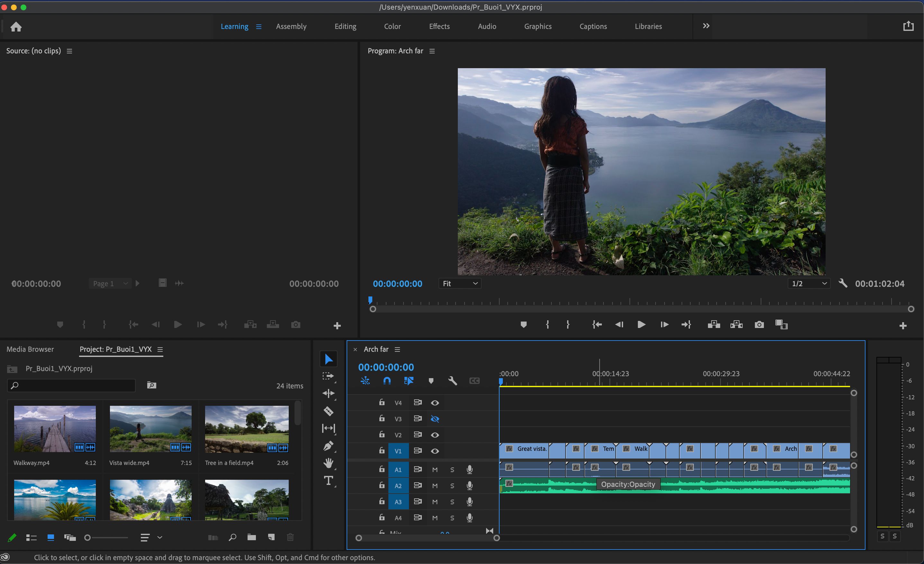Open Timeline Display Settings wrench
Viewport: 924px width, 564px height.
453,381
